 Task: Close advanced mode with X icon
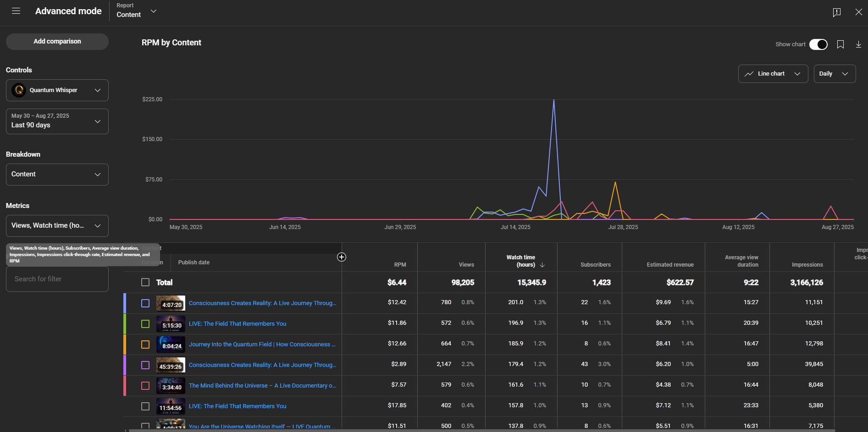[x=859, y=12]
